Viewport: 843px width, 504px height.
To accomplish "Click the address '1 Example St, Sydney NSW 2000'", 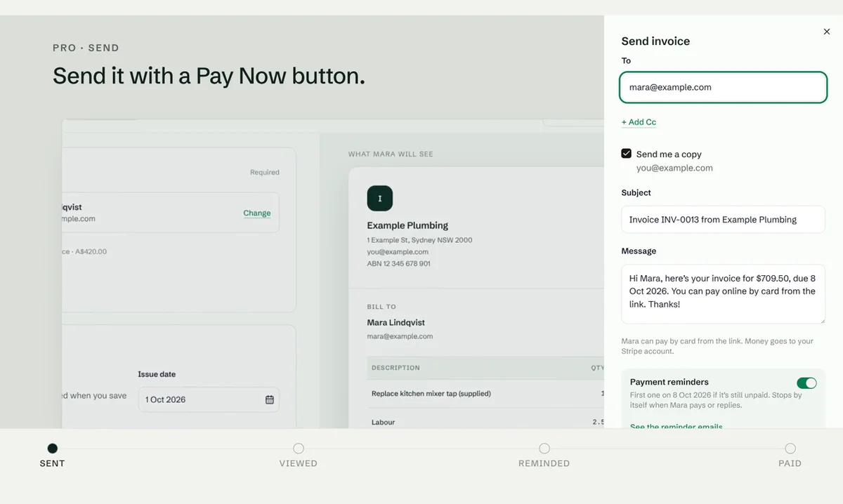I will pos(419,240).
